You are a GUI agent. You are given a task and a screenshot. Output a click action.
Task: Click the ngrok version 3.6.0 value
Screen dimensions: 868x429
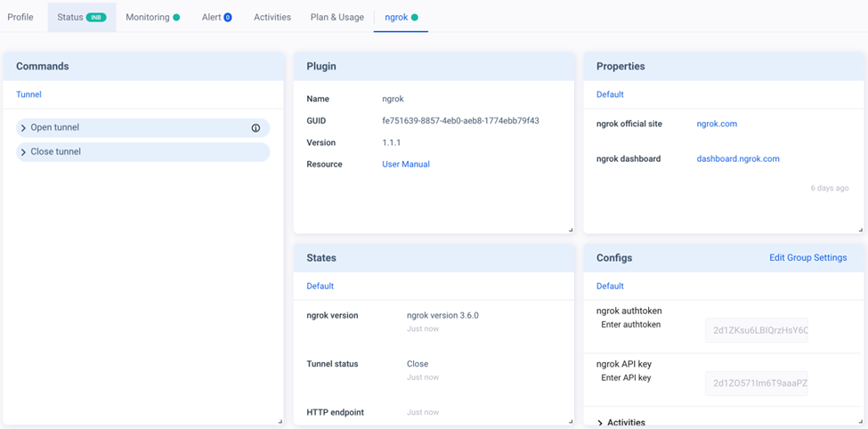click(442, 316)
